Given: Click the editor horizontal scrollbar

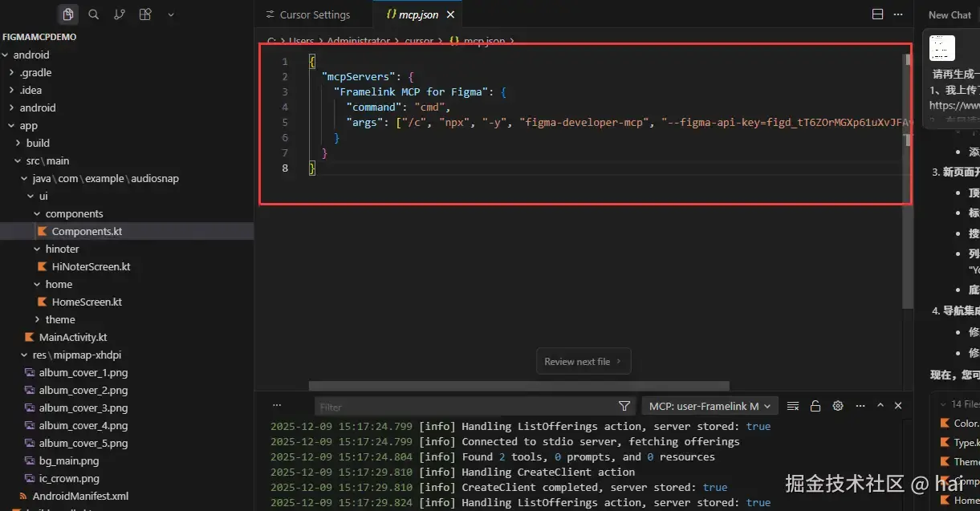Looking at the screenshot, I should point(518,386).
